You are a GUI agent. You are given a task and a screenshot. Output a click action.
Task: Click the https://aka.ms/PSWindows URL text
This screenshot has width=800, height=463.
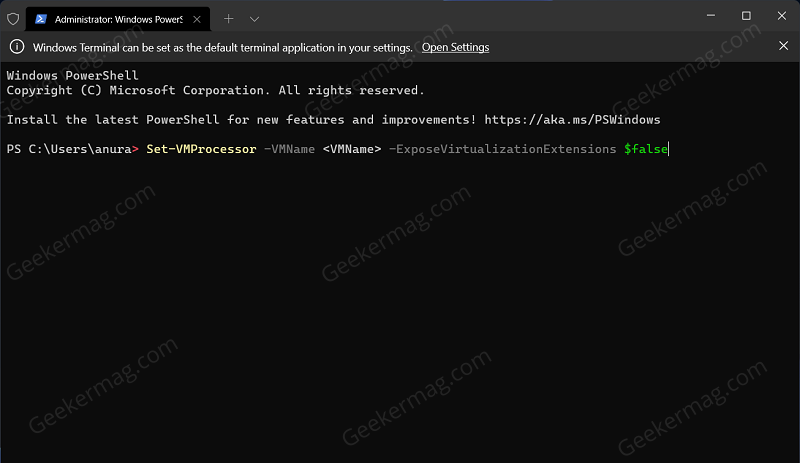[572, 119]
